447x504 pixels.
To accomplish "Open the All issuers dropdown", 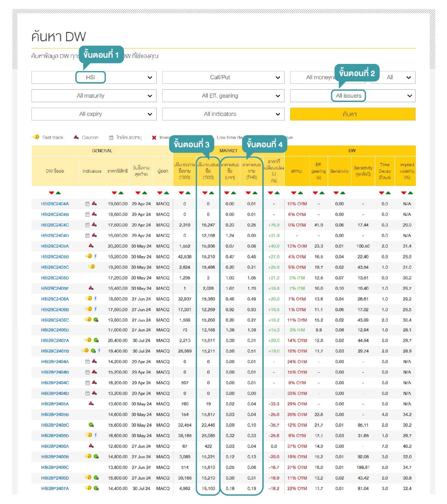I will [353, 96].
